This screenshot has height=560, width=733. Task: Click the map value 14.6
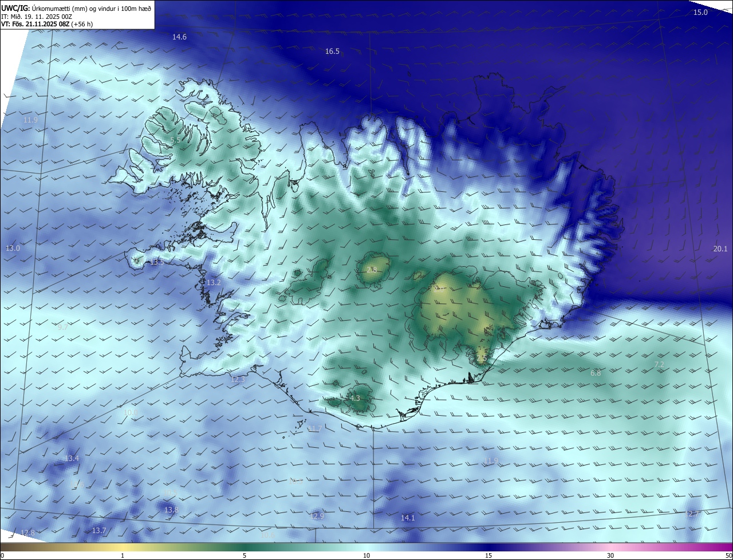click(x=179, y=37)
